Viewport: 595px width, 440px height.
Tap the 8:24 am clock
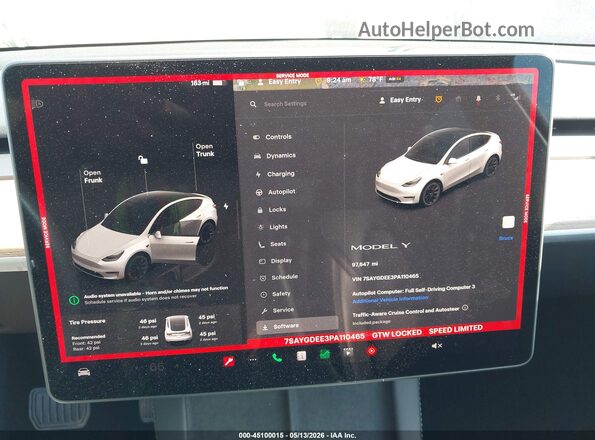pos(339,80)
